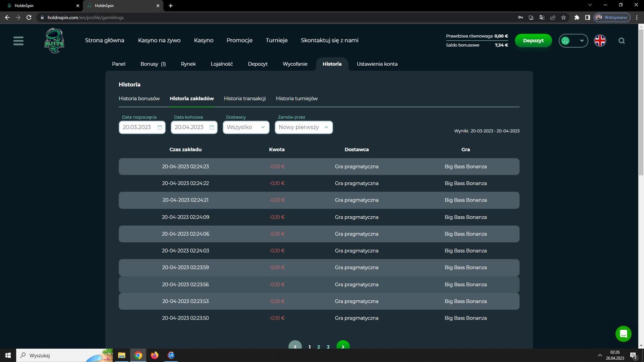The image size is (644, 362).
Task: Go to next page with right arrow
Action: coord(343,346)
